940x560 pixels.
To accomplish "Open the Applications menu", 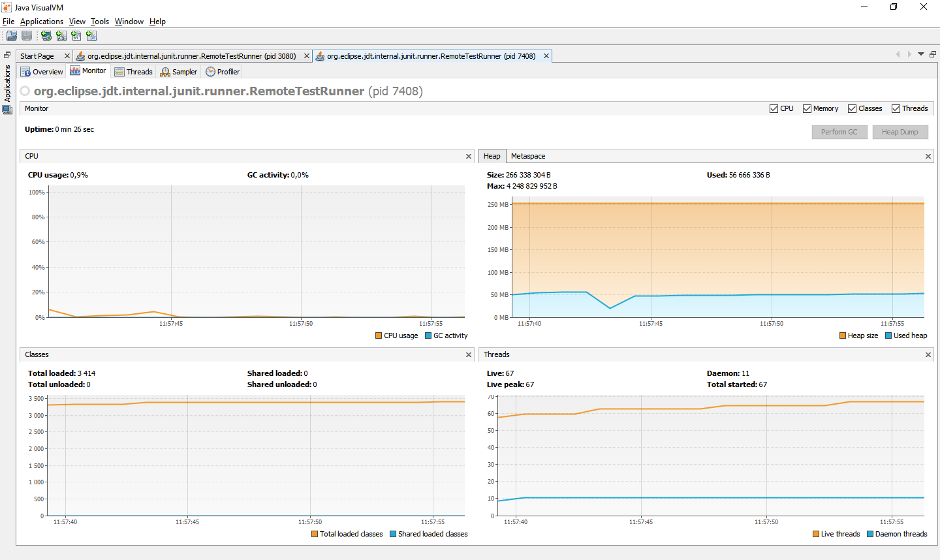I will click(x=42, y=22).
